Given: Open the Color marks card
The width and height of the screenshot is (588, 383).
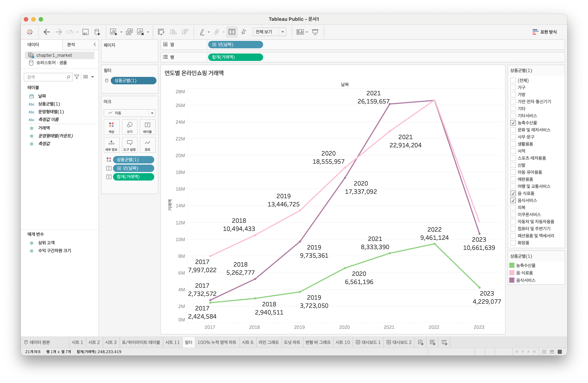Looking at the screenshot, I should tap(112, 127).
